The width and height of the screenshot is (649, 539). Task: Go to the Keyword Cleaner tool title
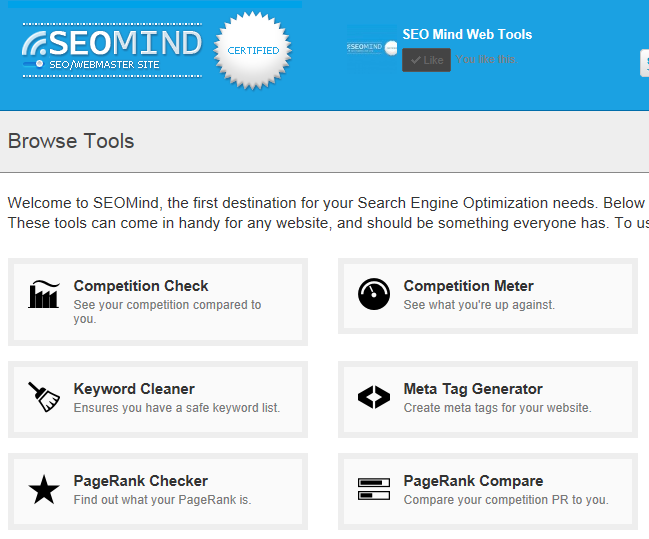[x=134, y=389]
